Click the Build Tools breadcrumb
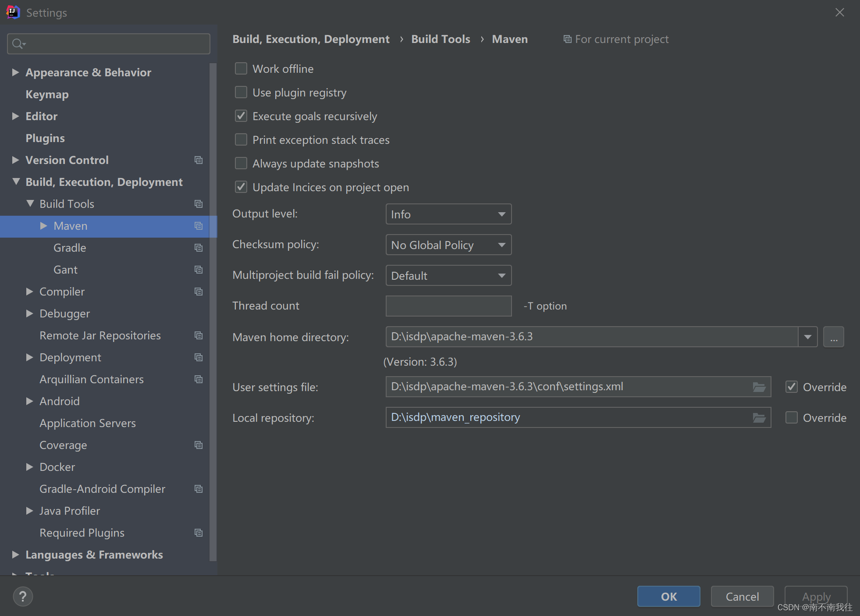This screenshot has height=616, width=860. point(440,39)
